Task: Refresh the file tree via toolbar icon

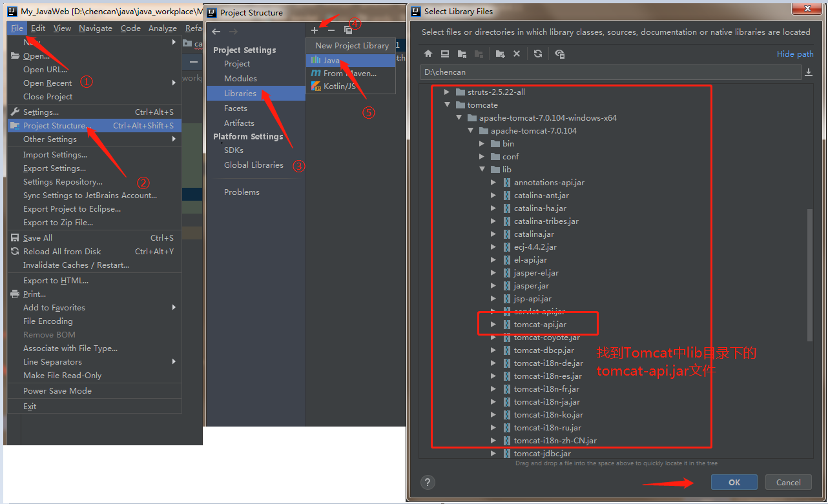Action: pos(538,54)
